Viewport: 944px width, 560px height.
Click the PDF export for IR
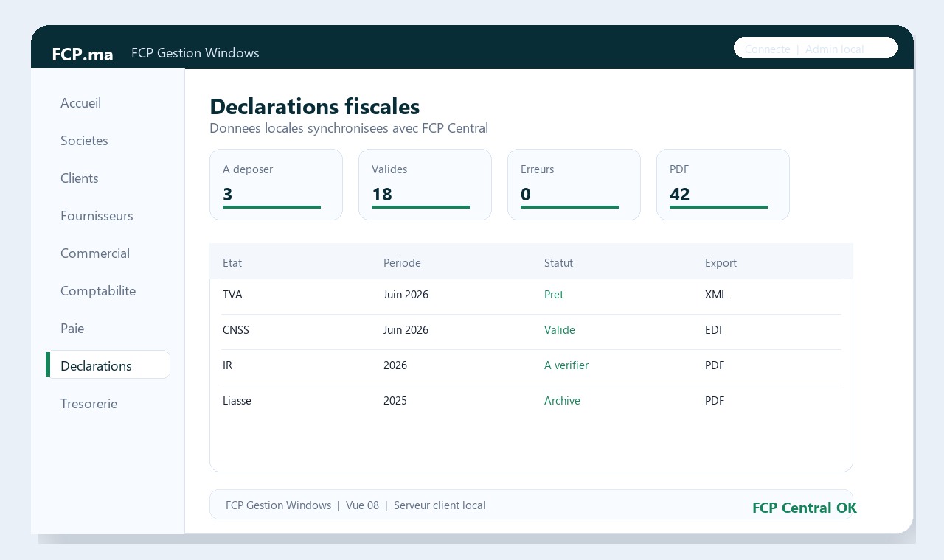pyautogui.click(x=715, y=365)
